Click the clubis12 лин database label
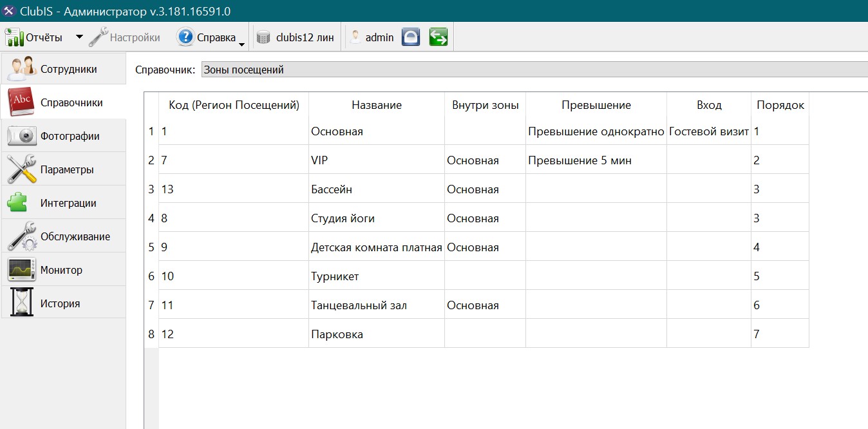Screen dimensions: 868x429 (305, 37)
